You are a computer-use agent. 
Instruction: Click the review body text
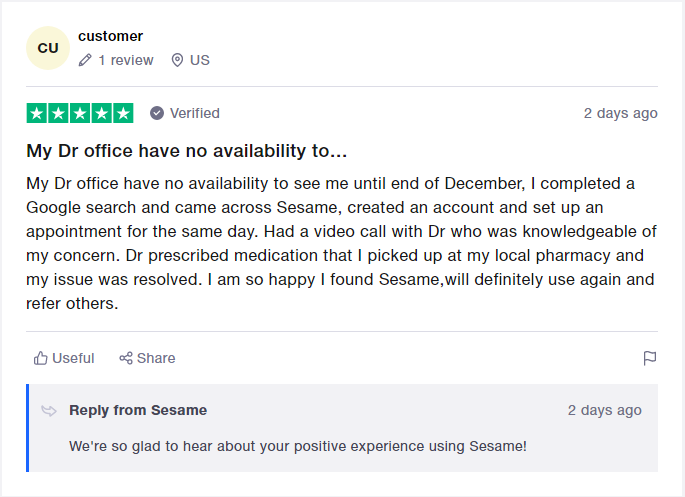[x=341, y=243]
